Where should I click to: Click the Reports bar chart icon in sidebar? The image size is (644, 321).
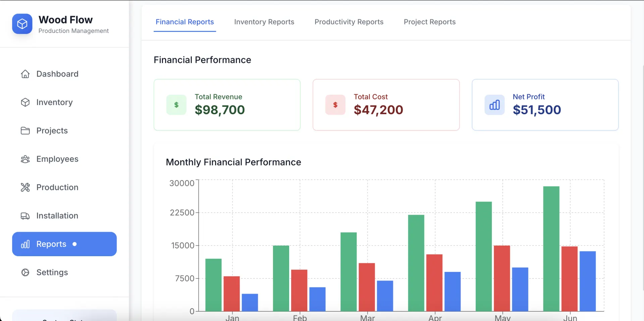point(25,244)
